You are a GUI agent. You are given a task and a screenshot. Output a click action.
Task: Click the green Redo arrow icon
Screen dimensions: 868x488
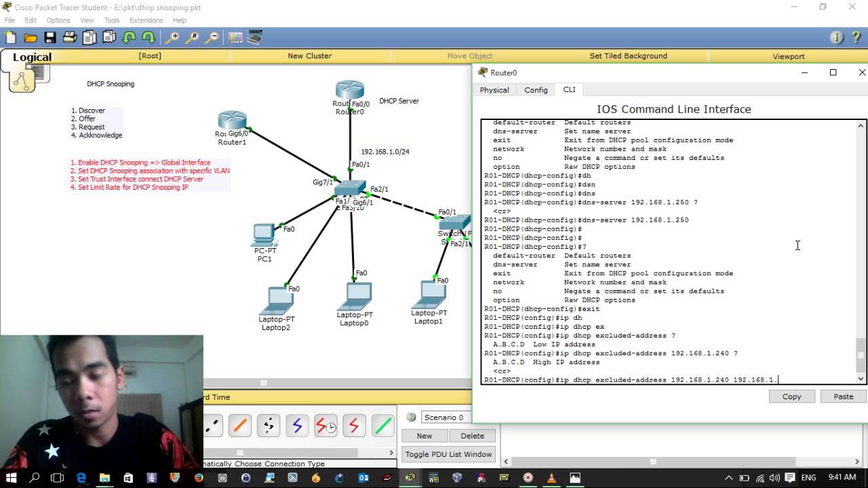[149, 38]
